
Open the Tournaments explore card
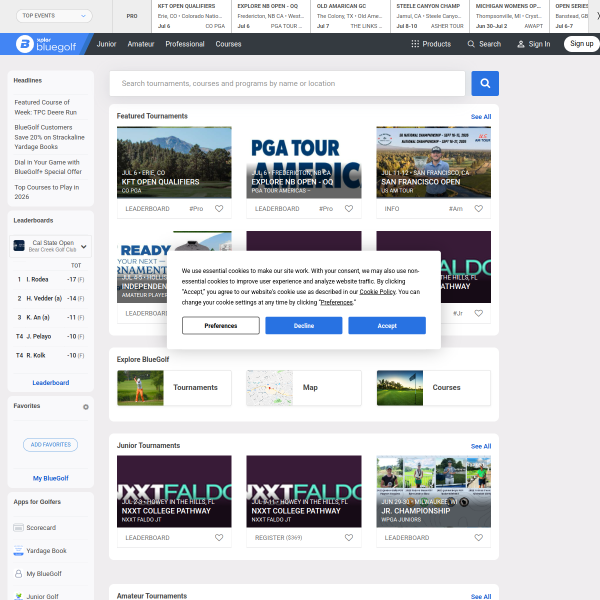(x=174, y=388)
